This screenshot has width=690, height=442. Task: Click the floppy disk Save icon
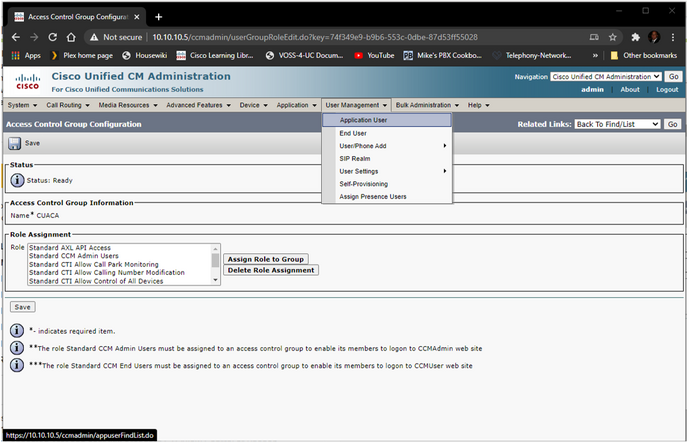15,144
